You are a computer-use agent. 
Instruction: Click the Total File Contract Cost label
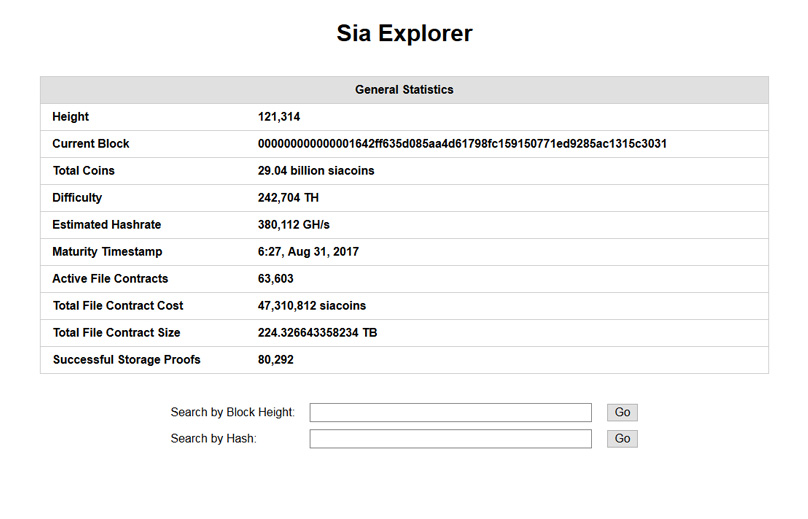[x=118, y=306]
